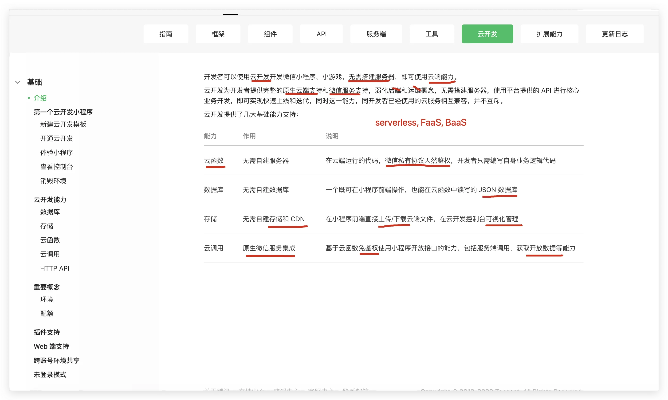The image size is (668, 400).
Task: Click 原生微信服务集成 table cell
Action: (269, 247)
